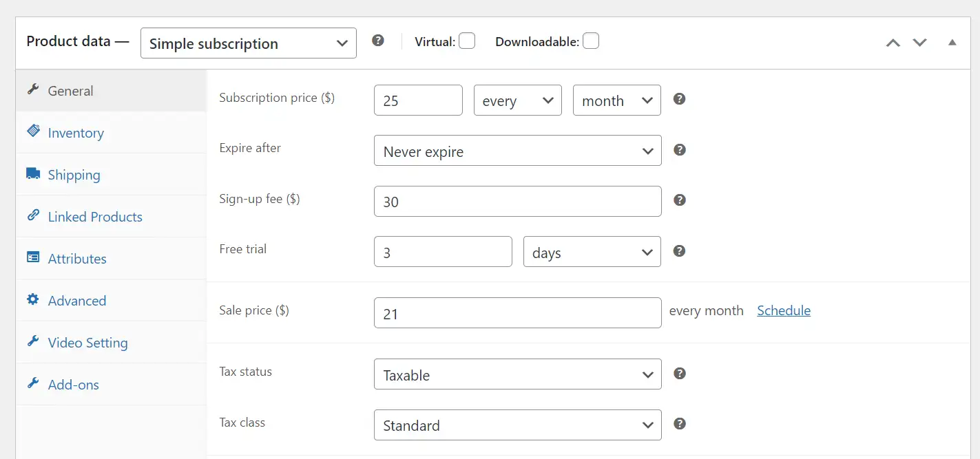Click help icon beside Free trial
Image resolution: width=980 pixels, height=459 pixels.
pyautogui.click(x=679, y=251)
